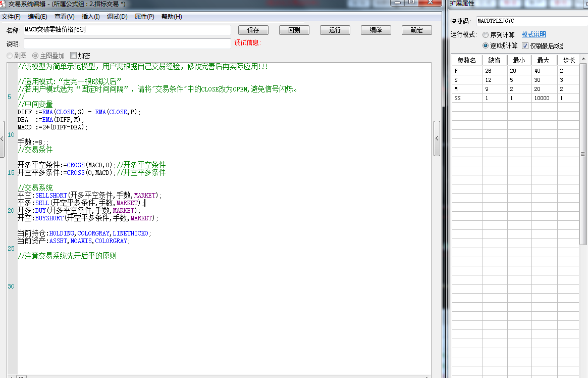
Task: Select parameter name cell S
Action: [x=467, y=79]
